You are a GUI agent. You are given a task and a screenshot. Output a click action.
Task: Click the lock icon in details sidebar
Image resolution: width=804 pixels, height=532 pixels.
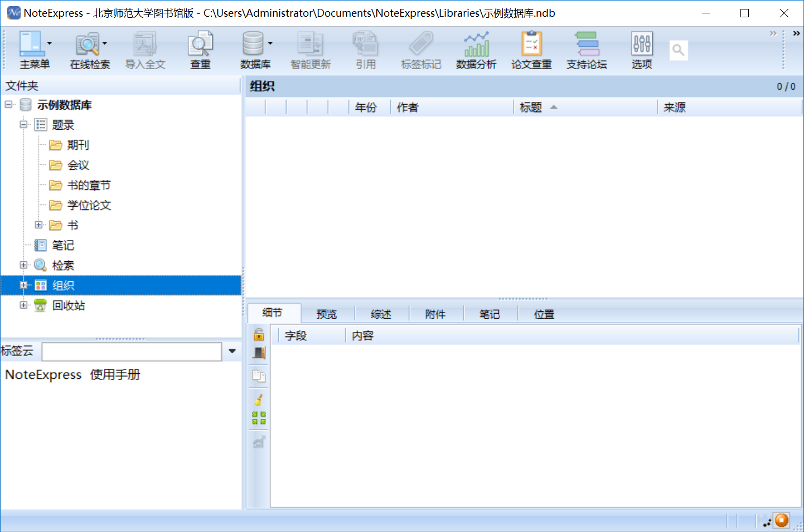point(259,334)
